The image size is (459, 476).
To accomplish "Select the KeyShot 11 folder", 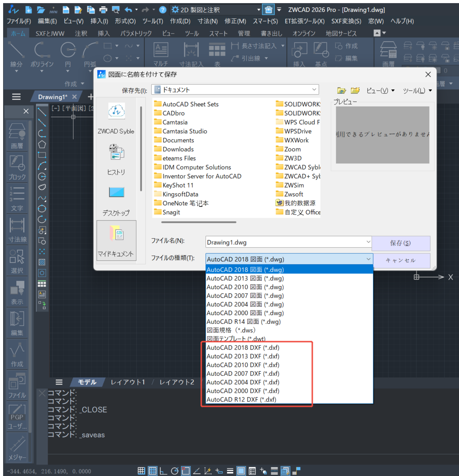I will click(174, 185).
